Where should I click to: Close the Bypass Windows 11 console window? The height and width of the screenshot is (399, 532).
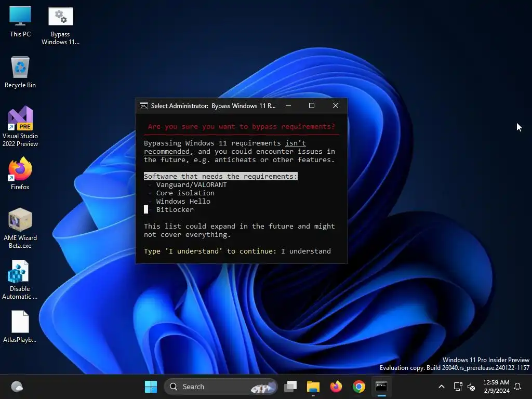click(336, 106)
